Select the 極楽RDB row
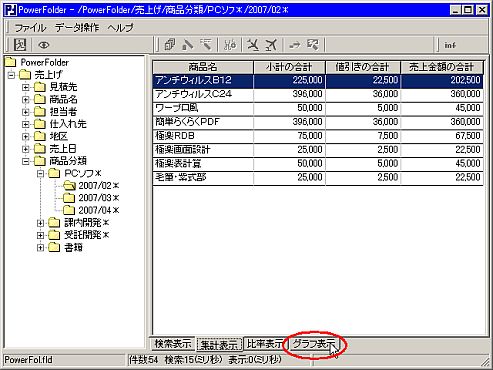 pos(318,136)
